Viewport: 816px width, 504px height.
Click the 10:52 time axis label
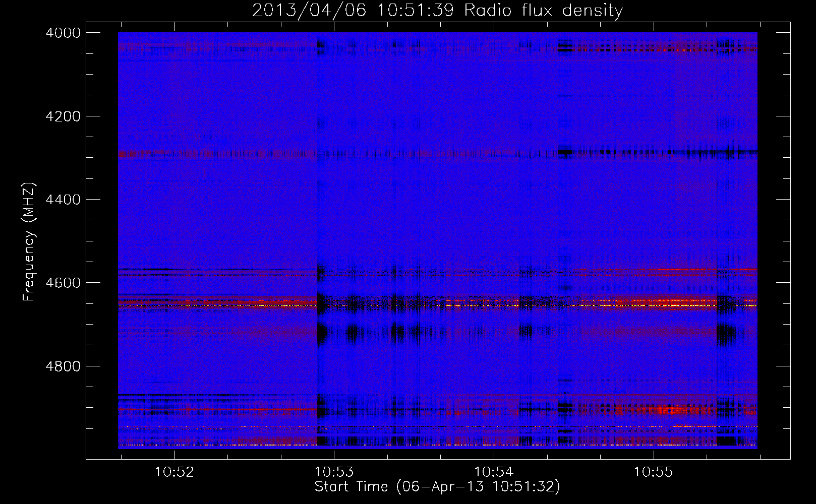point(174,472)
